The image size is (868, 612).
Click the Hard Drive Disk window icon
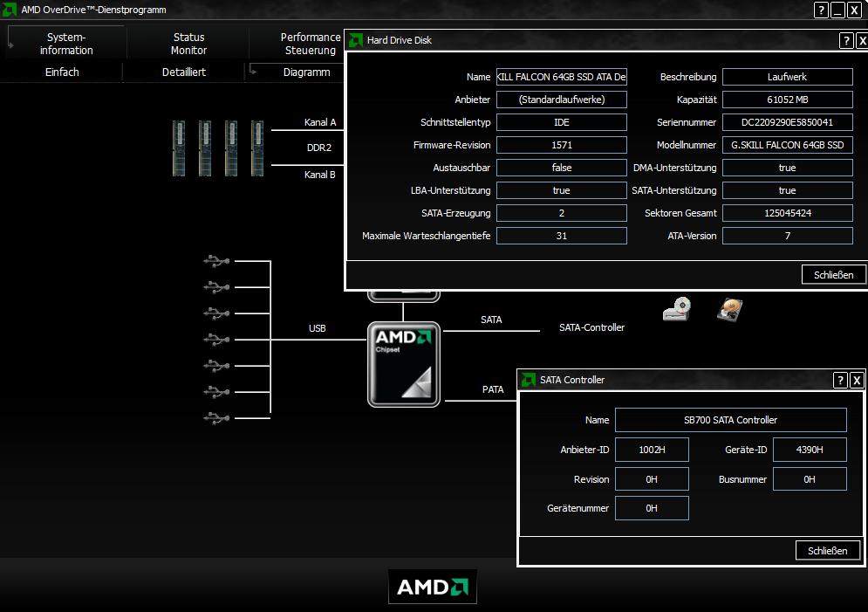pos(356,40)
